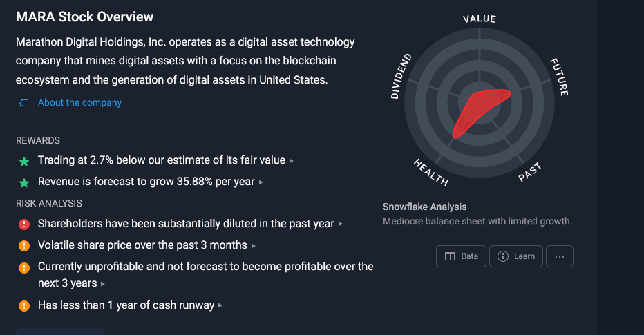644x335 pixels.
Task: Expand cash runway risk arrow
Action: [220, 305]
